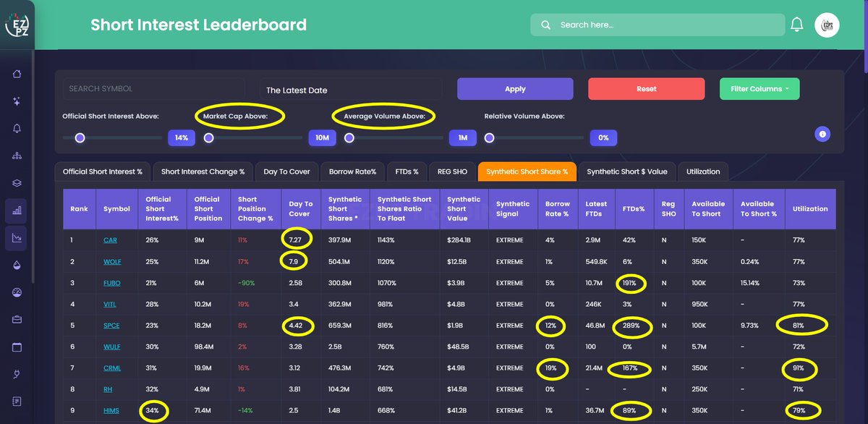Open the document list sidebar icon

pos(17,401)
